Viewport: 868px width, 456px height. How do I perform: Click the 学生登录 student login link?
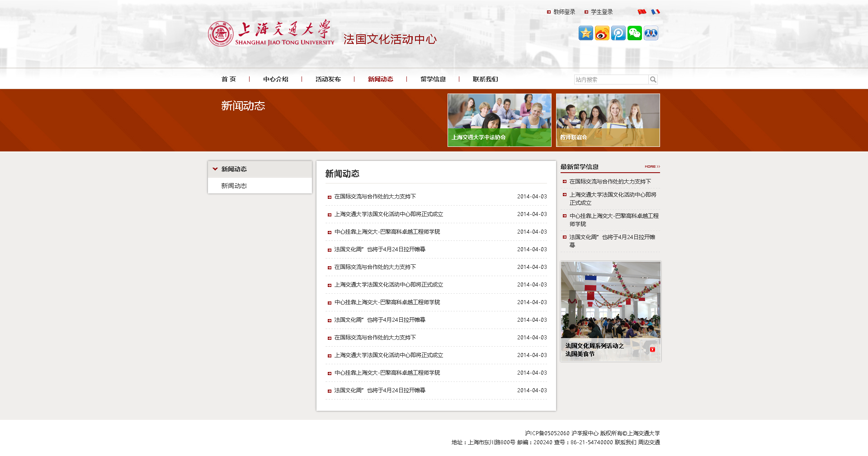[x=601, y=12]
